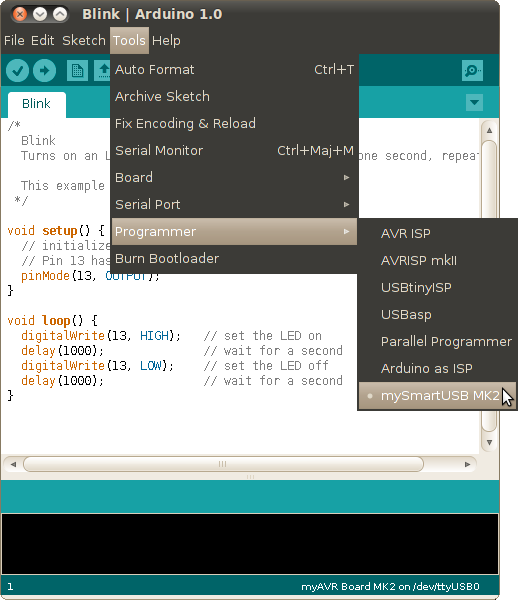The image size is (518, 600).
Task: Click the horizontal scrollbar right arrow
Action: [x=468, y=464]
